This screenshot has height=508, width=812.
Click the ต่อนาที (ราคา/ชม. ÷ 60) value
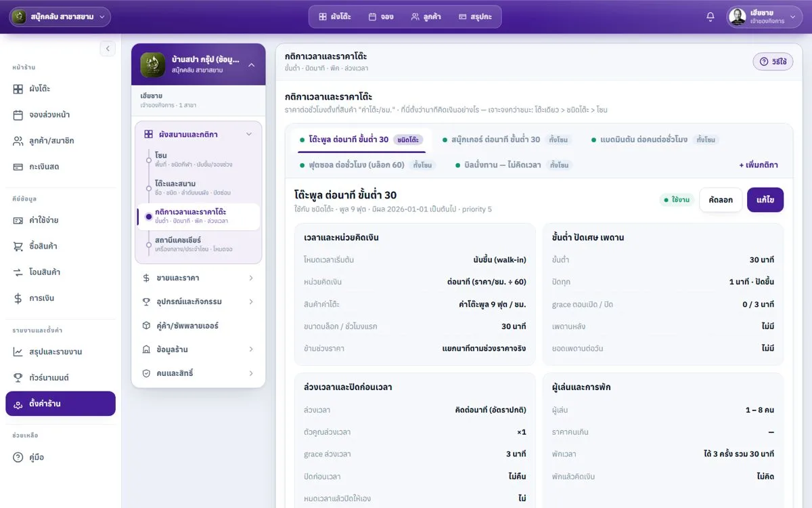(x=487, y=282)
